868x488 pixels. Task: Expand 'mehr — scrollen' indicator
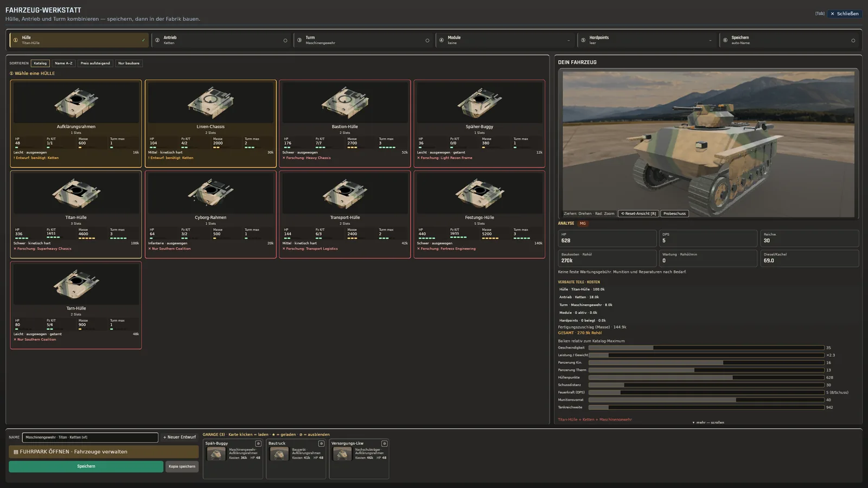[x=709, y=422]
